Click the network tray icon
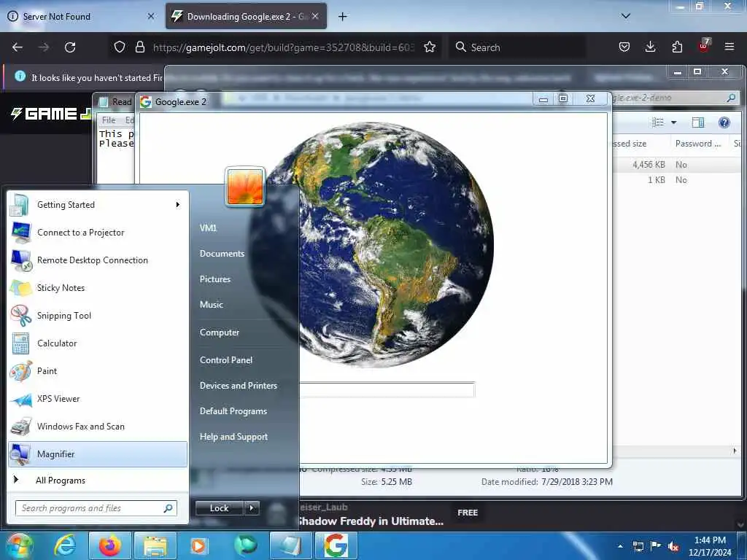 coord(638,546)
